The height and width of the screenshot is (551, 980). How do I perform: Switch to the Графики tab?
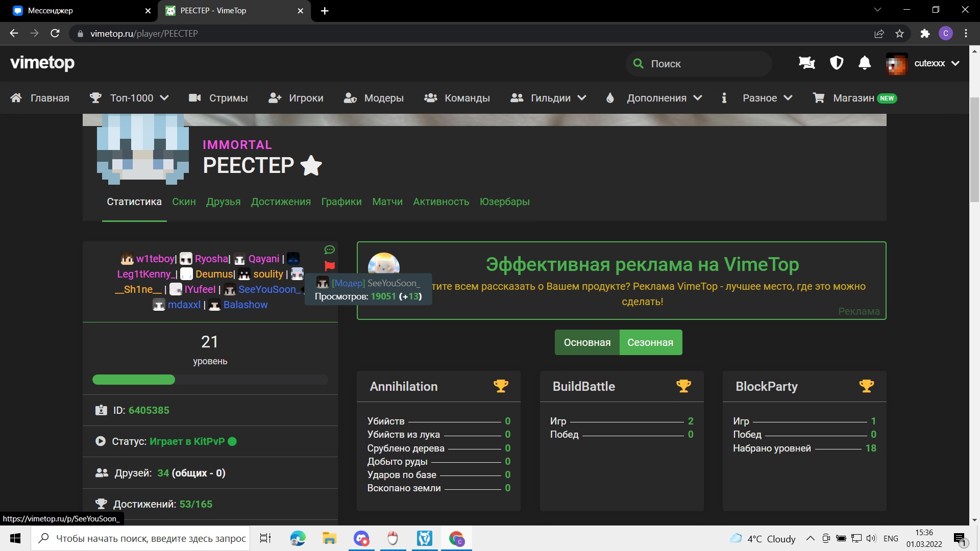341,202
